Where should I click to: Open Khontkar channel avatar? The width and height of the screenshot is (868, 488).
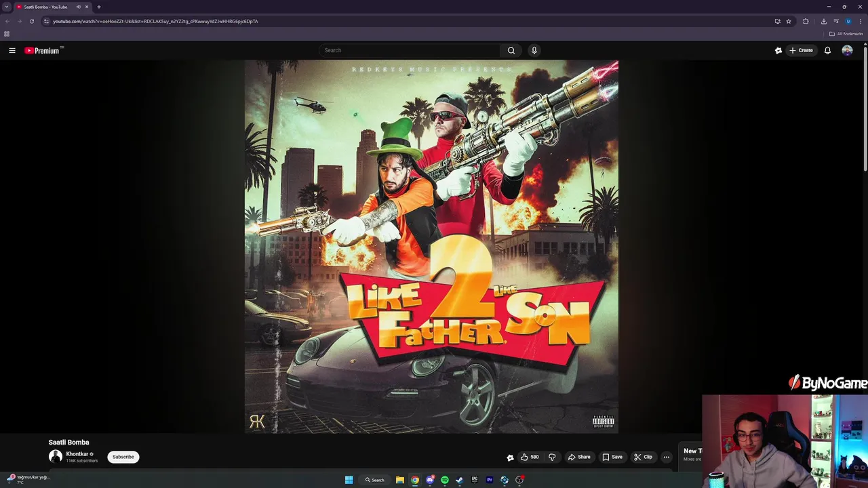point(56,457)
